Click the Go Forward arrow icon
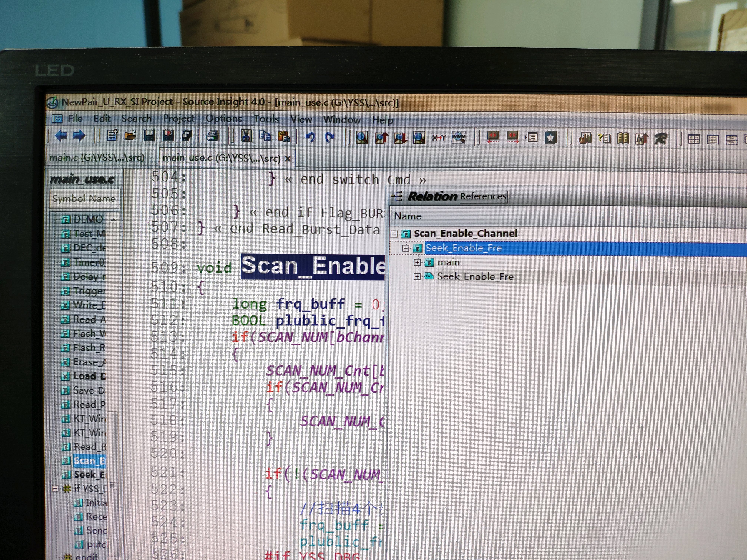The height and width of the screenshot is (560, 747). click(x=79, y=136)
